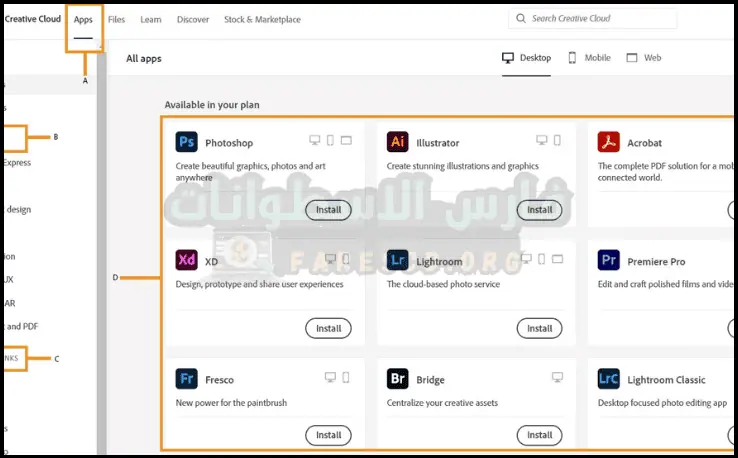
Task: Click the Photoshop app icon
Action: pos(186,142)
